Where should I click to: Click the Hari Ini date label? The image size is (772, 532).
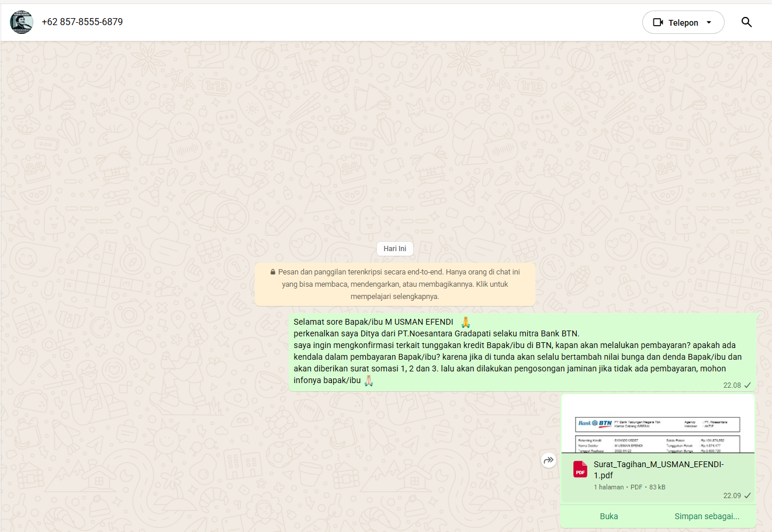[395, 249]
